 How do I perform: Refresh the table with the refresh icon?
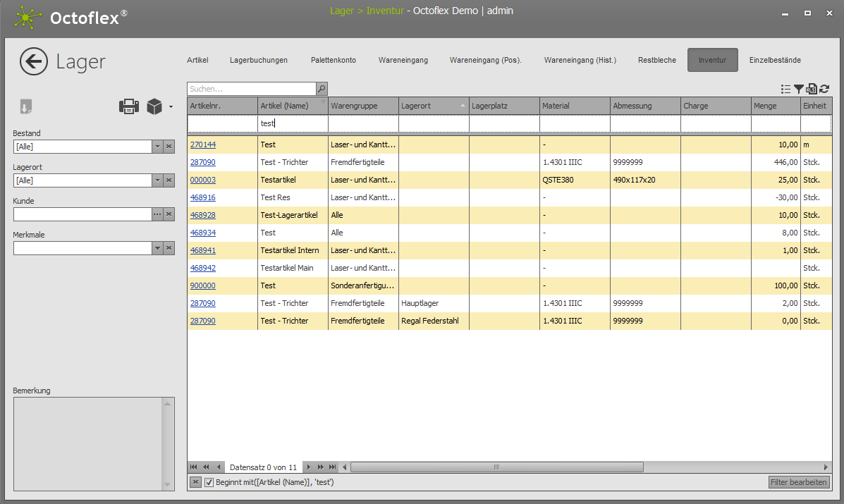pyautogui.click(x=824, y=89)
